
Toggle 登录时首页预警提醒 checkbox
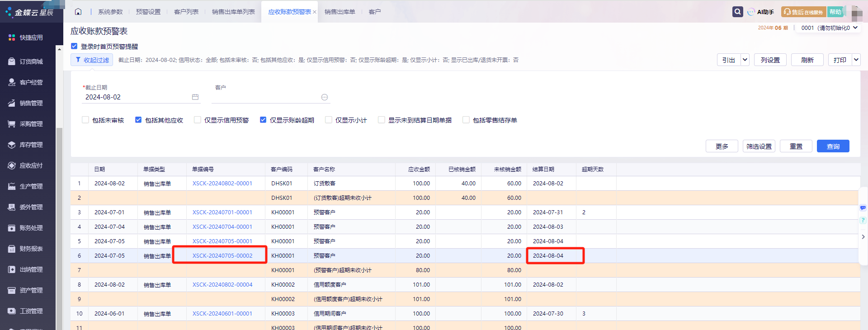click(x=74, y=46)
